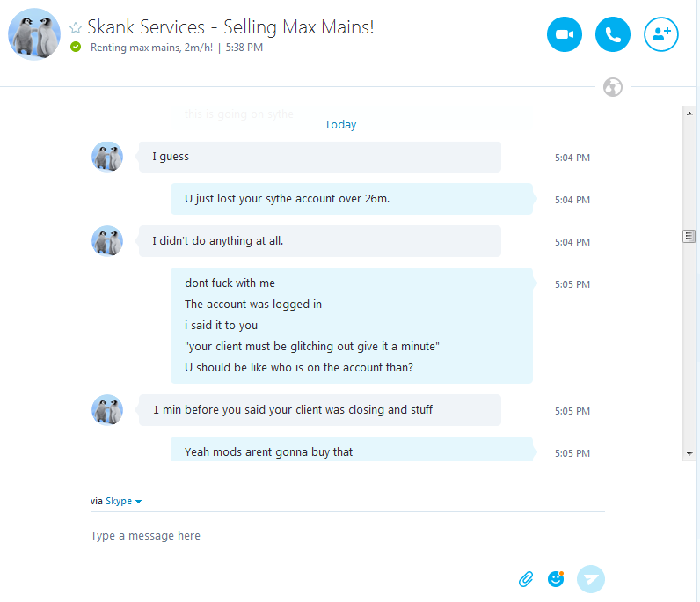Click the scrollbar down arrow
The height and width of the screenshot is (602, 700).
[689, 453]
